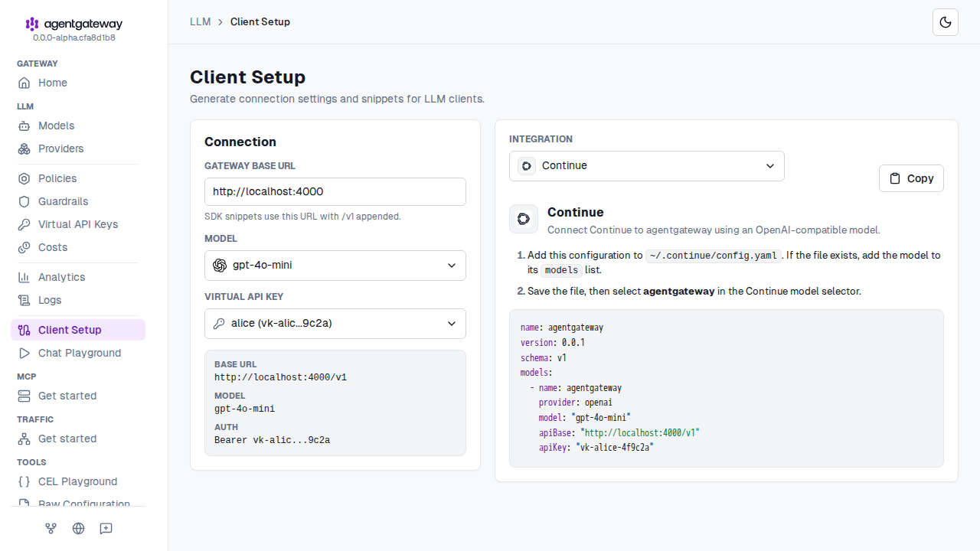Open the Costs page
980x551 pixels.
(x=78, y=247)
